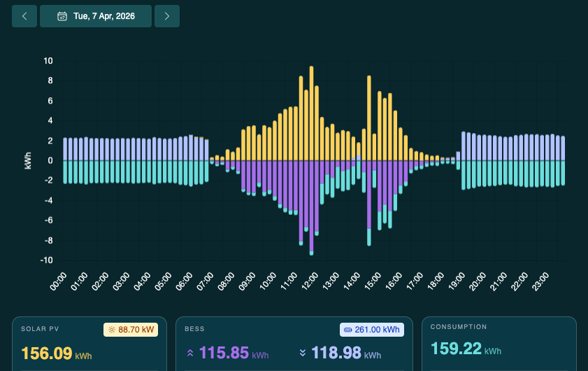Open date picker showing Tue, 7 Apr, 2026

[96, 16]
